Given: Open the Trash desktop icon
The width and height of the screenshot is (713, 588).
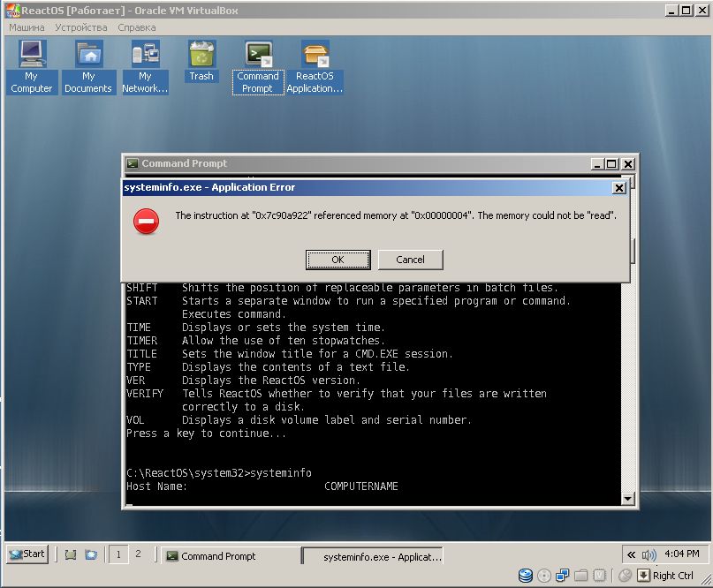Looking at the screenshot, I should tap(201, 61).
